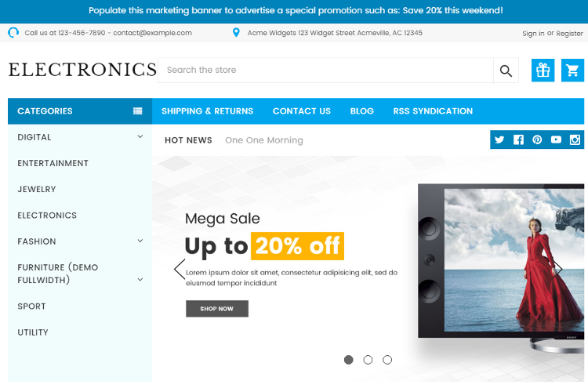Open the Facebook social link
588x388 pixels.
[518, 140]
